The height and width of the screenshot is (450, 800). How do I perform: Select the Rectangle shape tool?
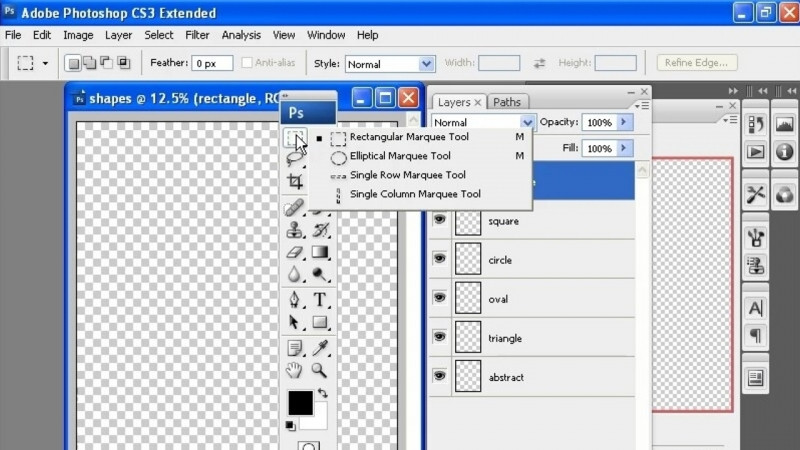(320, 322)
